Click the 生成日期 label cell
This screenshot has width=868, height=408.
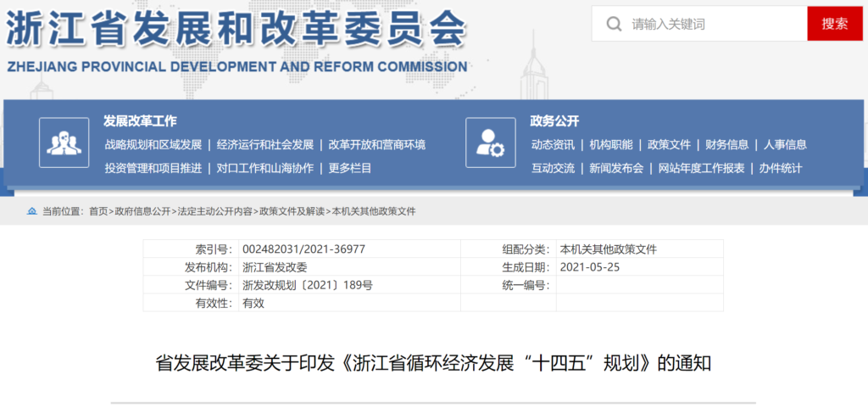click(509, 267)
